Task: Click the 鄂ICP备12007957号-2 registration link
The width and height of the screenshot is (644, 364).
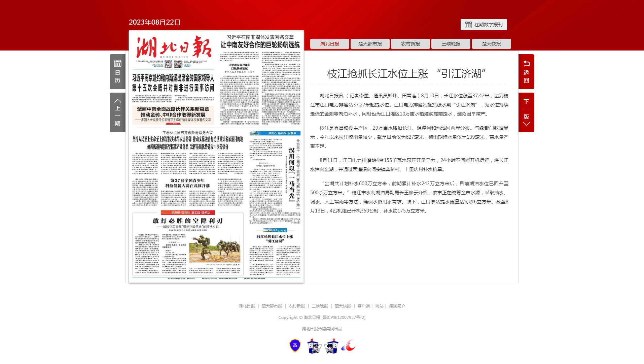Action: [344, 318]
